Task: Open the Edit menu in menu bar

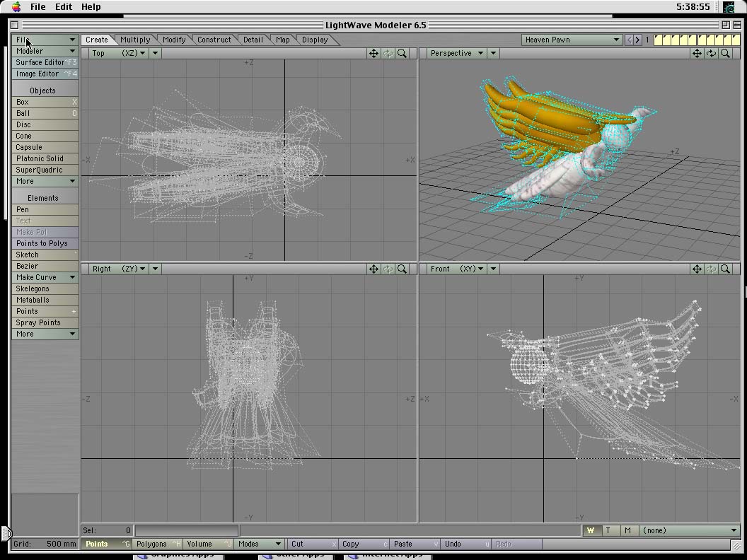Action: (x=64, y=6)
